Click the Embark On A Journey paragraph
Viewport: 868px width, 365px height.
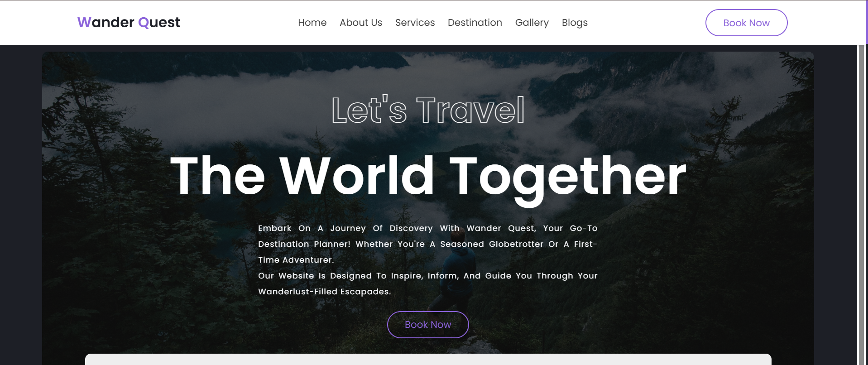point(427,244)
